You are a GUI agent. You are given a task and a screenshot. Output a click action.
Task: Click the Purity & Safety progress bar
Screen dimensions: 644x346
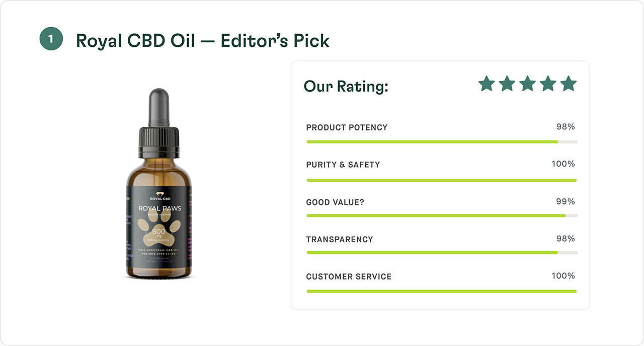441,180
